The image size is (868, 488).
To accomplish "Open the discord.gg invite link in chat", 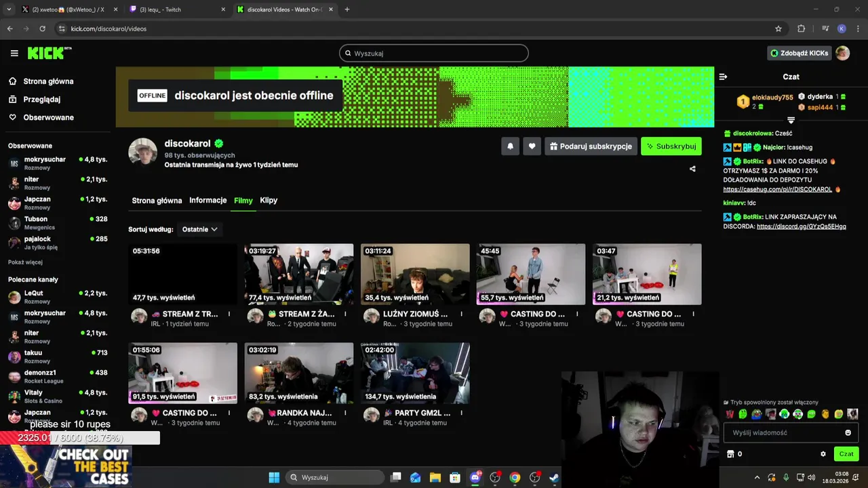I will click(802, 226).
